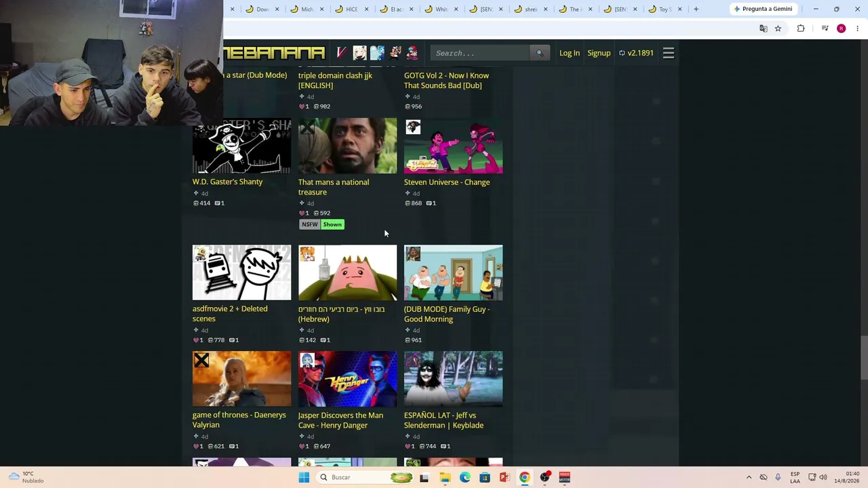This screenshot has height=488, width=868.
Task: Open the Jeff vs Slenderman thumbnail
Action: click(453, 379)
